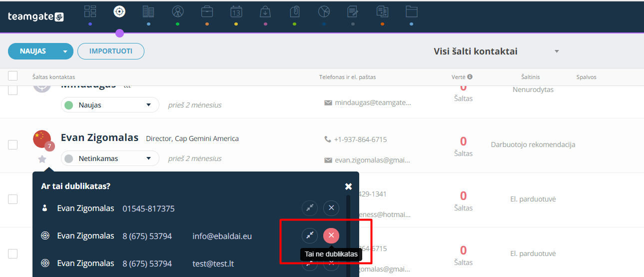Tick the select-all checkbox in table header
The width and height of the screenshot is (644, 277).
click(x=13, y=76)
